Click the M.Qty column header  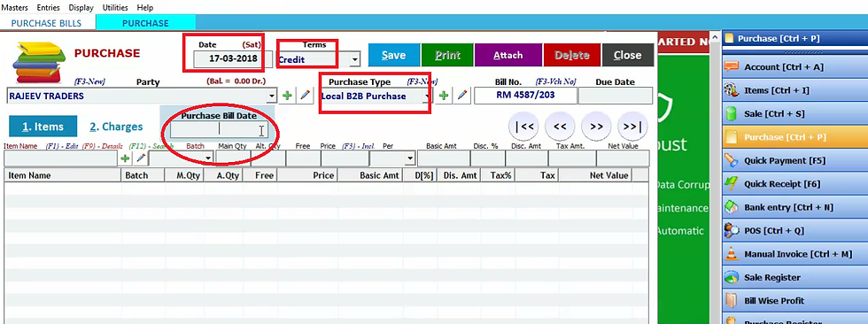point(184,175)
